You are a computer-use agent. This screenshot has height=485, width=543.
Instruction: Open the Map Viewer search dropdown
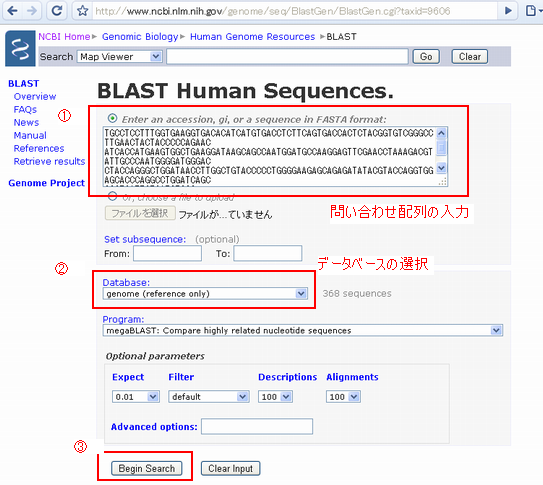coord(119,56)
